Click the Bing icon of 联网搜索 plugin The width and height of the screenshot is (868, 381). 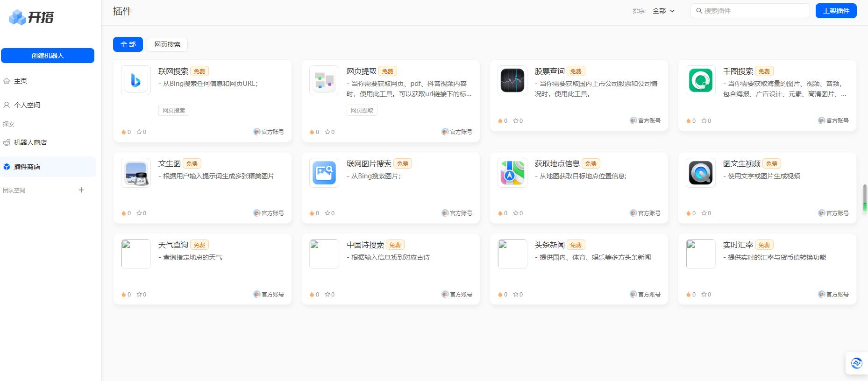pos(136,80)
